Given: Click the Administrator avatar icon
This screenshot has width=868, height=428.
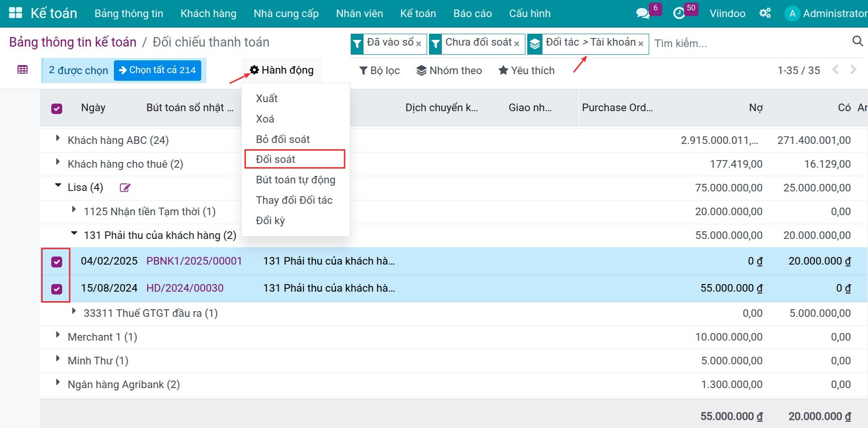Looking at the screenshot, I should [x=792, y=13].
